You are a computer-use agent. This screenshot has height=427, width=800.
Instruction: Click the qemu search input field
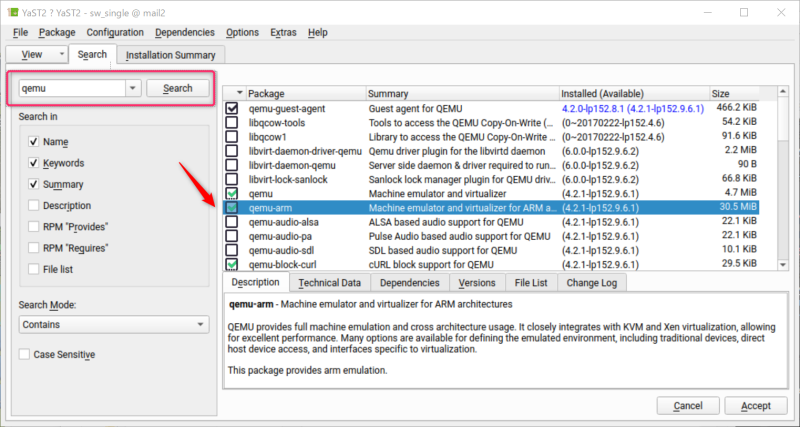pyautogui.click(x=72, y=88)
